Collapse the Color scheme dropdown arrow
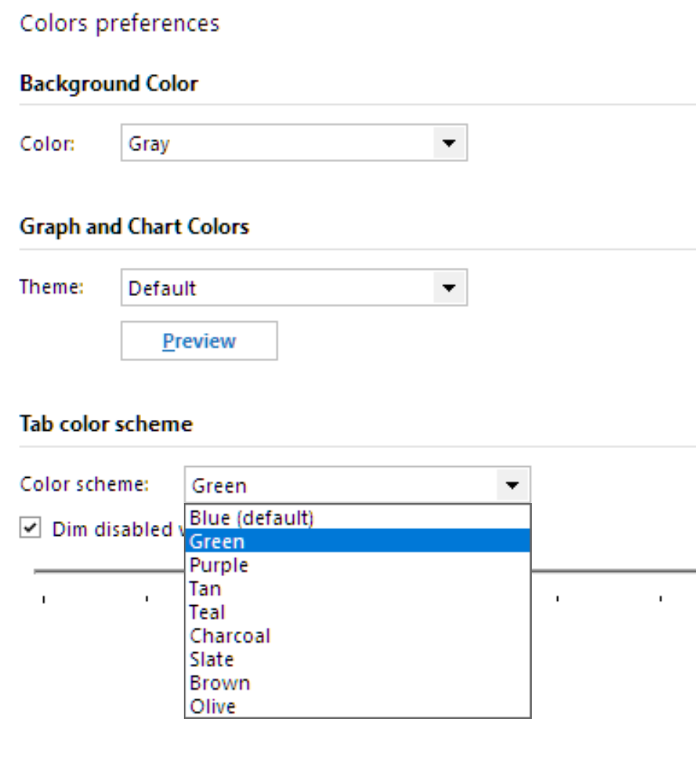Image resolution: width=696 pixels, height=784 pixels. (512, 485)
